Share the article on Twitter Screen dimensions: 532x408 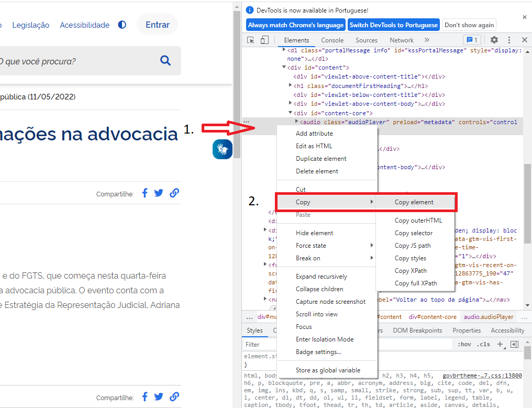coord(159,193)
